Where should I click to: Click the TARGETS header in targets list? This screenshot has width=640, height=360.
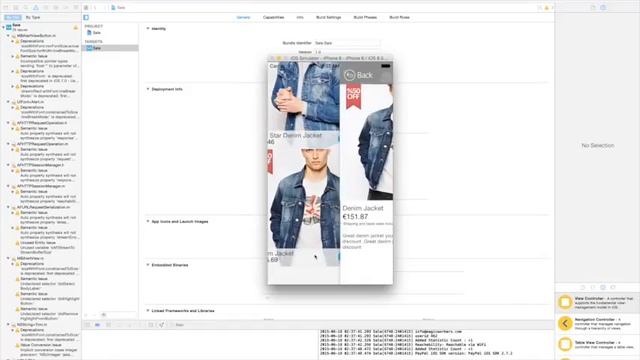click(x=94, y=42)
